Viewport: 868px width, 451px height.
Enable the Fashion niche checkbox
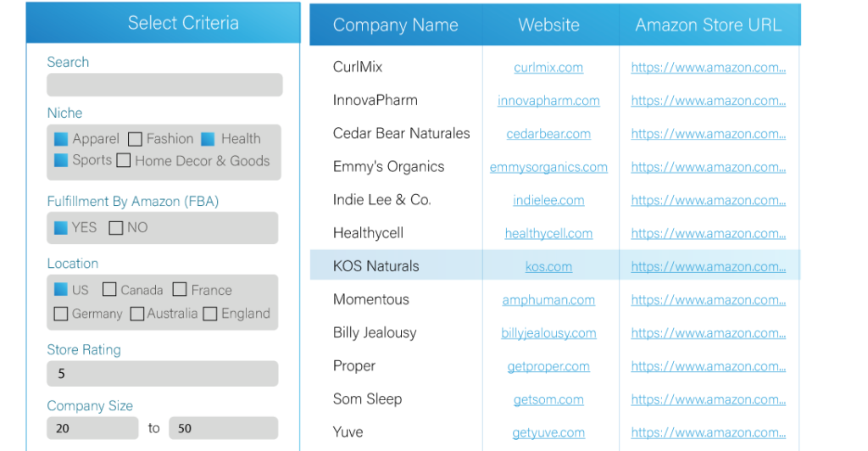[135, 139]
